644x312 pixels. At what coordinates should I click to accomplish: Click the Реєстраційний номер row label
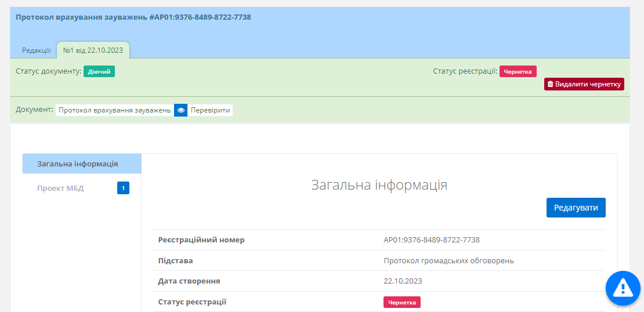coord(201,240)
